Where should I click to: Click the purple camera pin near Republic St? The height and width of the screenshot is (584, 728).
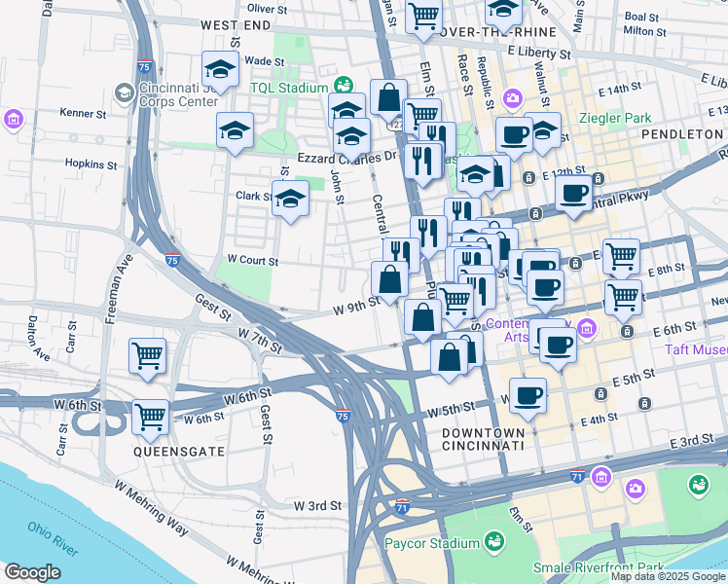tap(513, 99)
